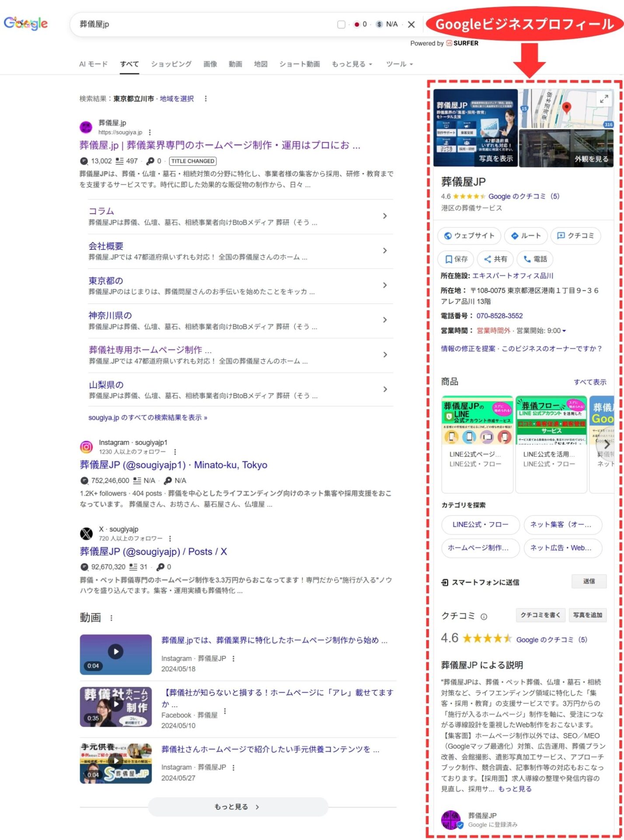Click すべて表示 next to 商品

tap(590, 382)
